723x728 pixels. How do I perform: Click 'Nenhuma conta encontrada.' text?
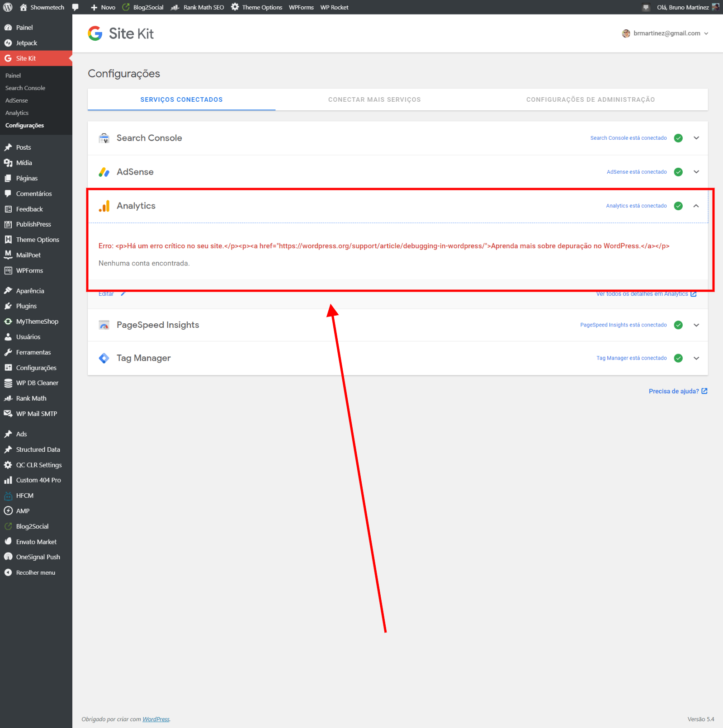point(144,263)
